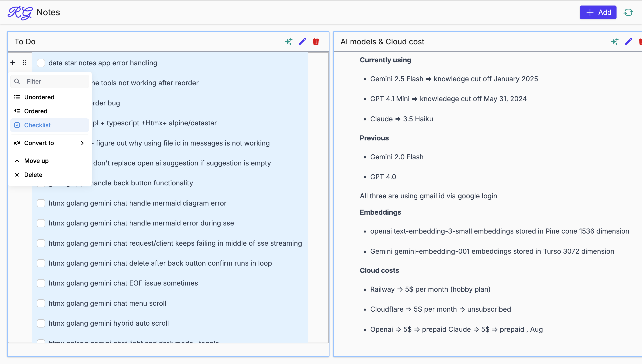Image resolution: width=642 pixels, height=364 pixels.
Task: Click 'Cloud costs' heading
Action: (x=379, y=270)
